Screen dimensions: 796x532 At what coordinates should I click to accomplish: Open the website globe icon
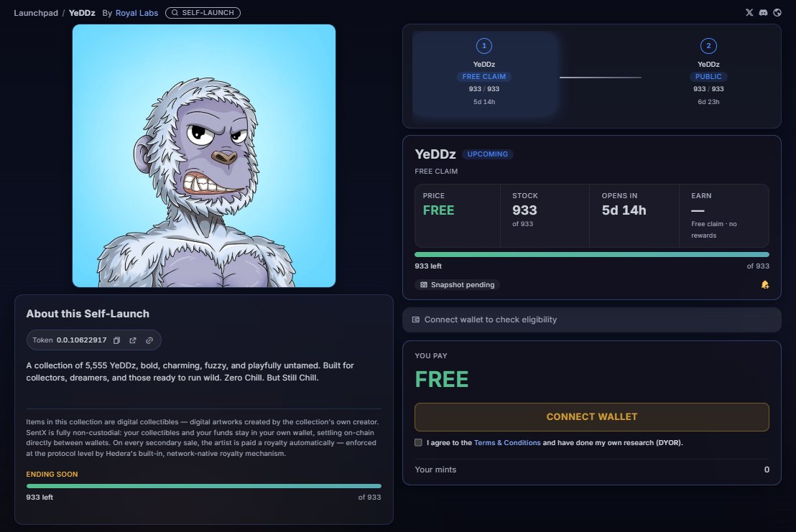[x=777, y=13]
